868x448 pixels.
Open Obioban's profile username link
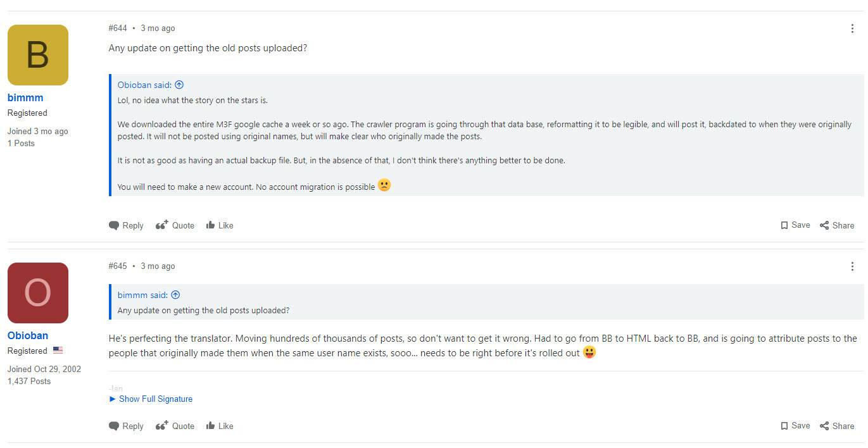point(28,336)
